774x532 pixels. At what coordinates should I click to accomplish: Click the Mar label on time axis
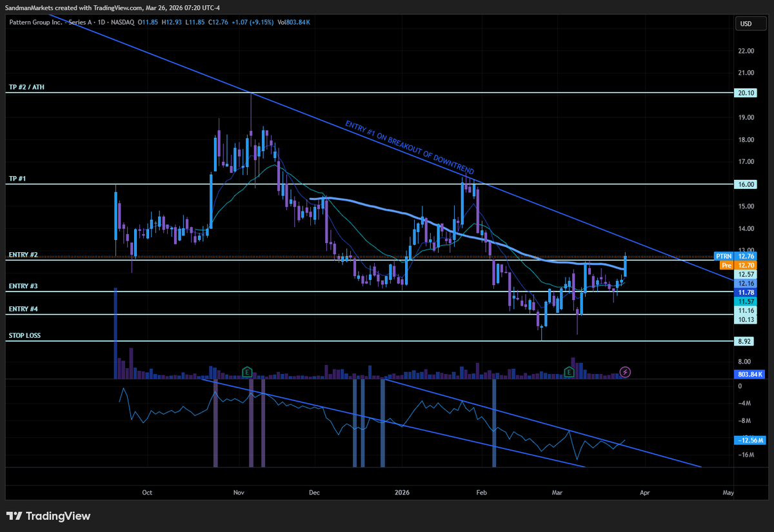pos(558,492)
